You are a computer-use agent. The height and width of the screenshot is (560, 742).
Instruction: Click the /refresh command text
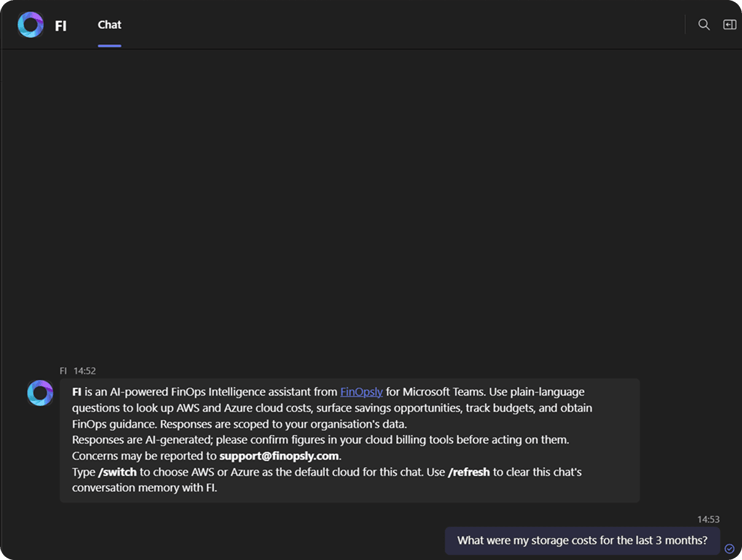pos(469,472)
